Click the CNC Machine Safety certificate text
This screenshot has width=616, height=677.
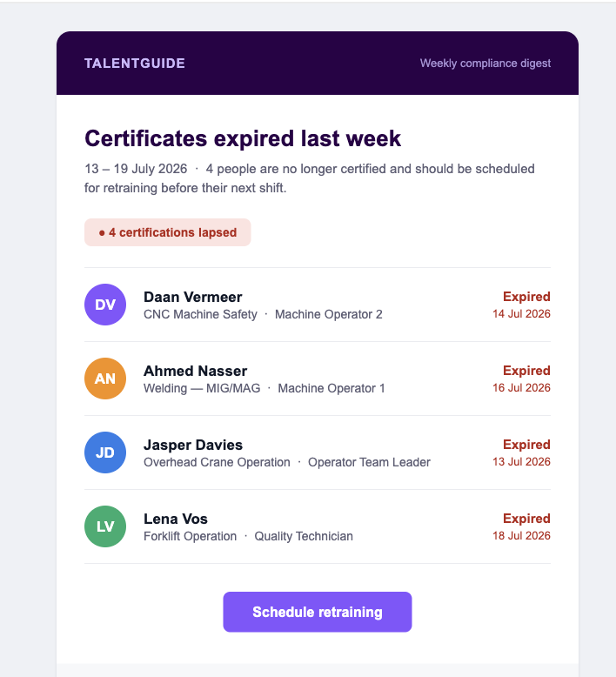pos(200,314)
